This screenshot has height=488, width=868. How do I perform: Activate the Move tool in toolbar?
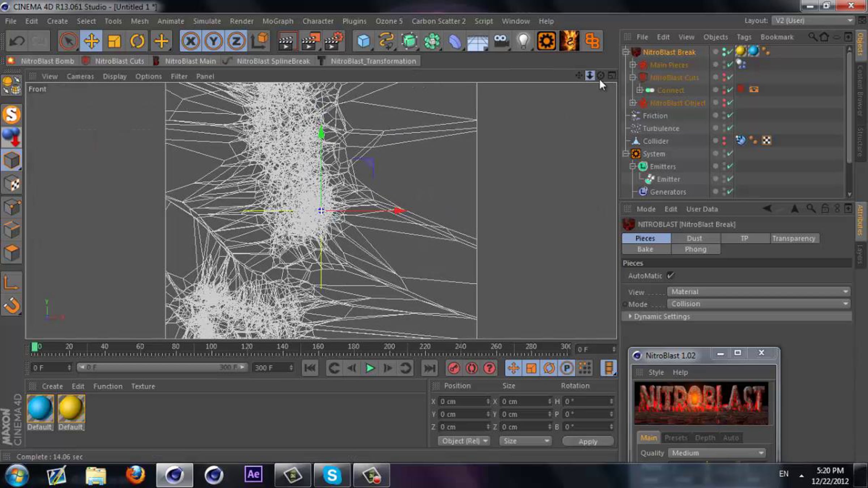[91, 41]
